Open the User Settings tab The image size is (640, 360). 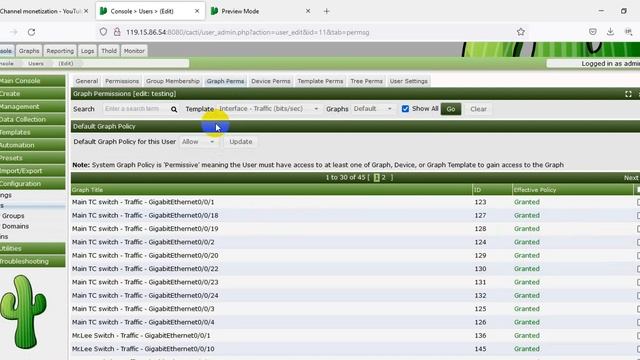coord(409,81)
